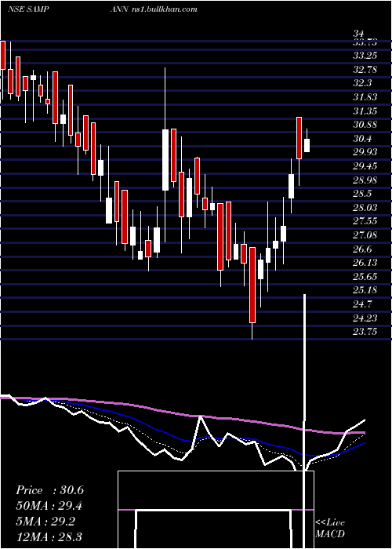Click the 25.65 price axis label
Screen dimensions: 392x549
[365, 277]
